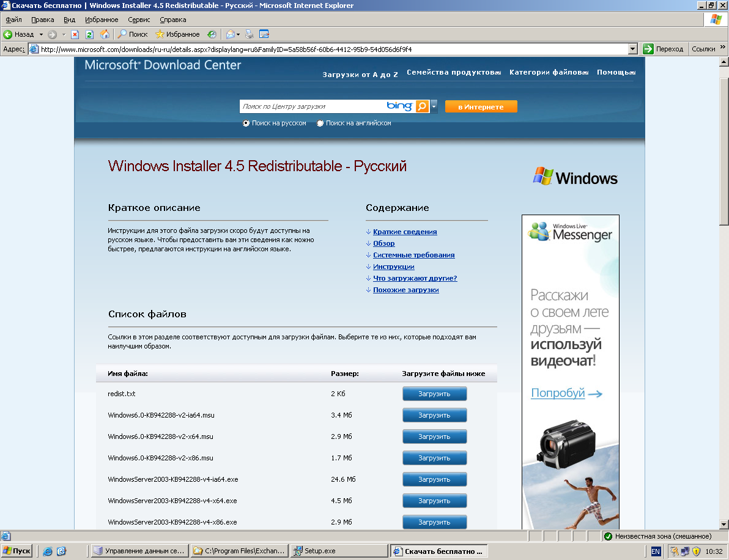
Task: Click the page icon in address bar
Action: 34,49
